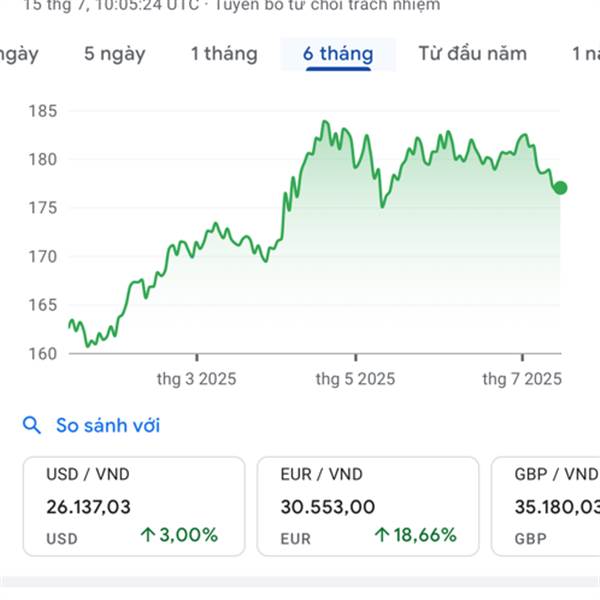600x600 pixels.
Task: Click the search magnifier icon
Action: click(32, 425)
